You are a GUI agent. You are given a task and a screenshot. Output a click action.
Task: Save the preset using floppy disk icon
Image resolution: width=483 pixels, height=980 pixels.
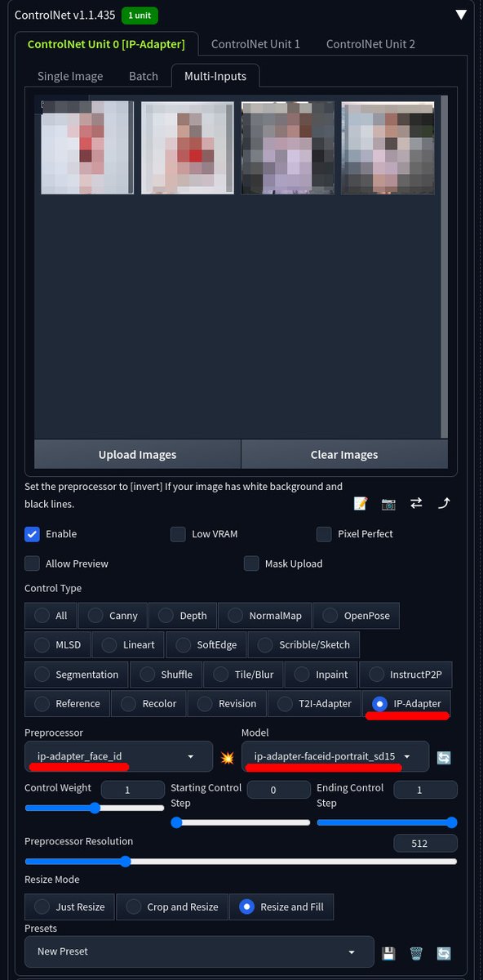[x=388, y=953]
